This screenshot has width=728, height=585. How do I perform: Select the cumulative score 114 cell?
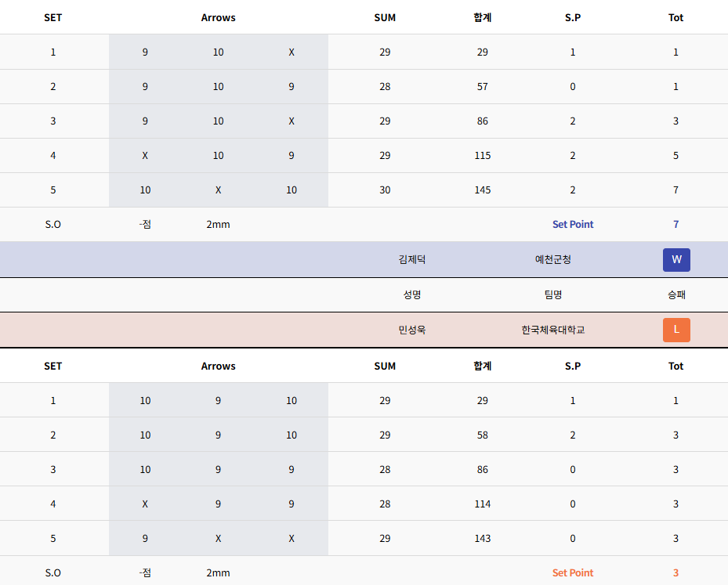click(x=483, y=504)
